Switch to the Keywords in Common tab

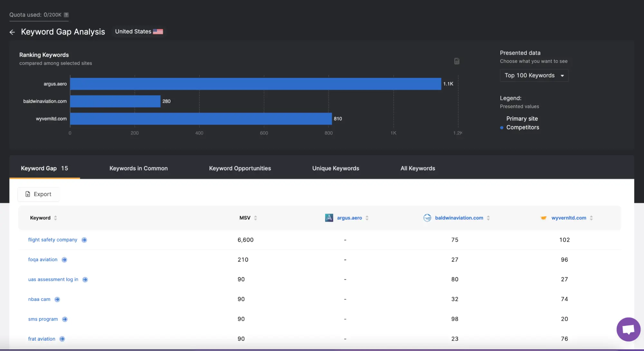pyautogui.click(x=139, y=168)
